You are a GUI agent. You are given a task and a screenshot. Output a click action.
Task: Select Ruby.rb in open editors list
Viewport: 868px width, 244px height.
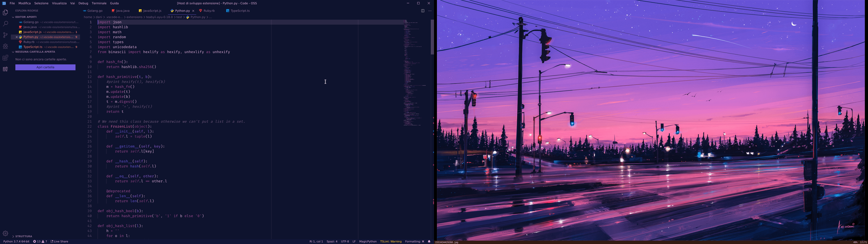29,42
